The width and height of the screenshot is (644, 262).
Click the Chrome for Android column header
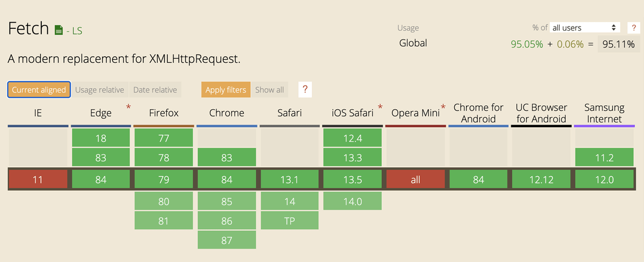pyautogui.click(x=478, y=113)
